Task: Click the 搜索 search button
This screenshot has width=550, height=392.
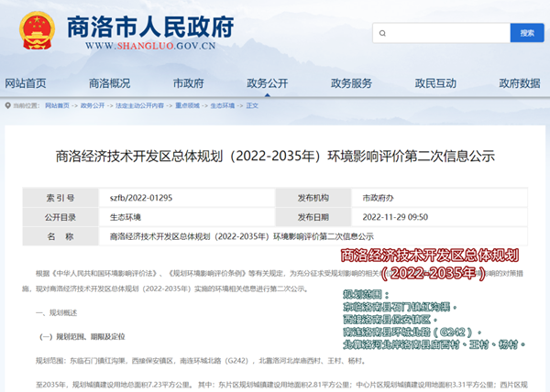Action: coord(526,33)
